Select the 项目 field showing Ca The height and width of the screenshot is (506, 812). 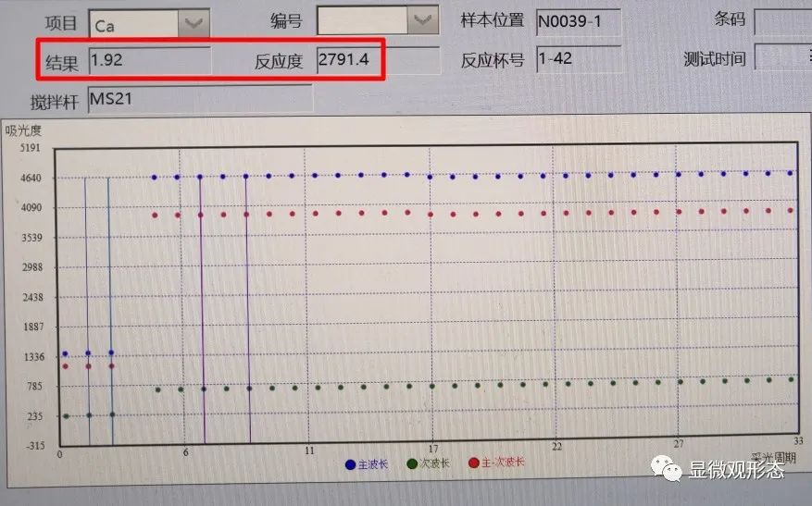pyautogui.click(x=149, y=23)
